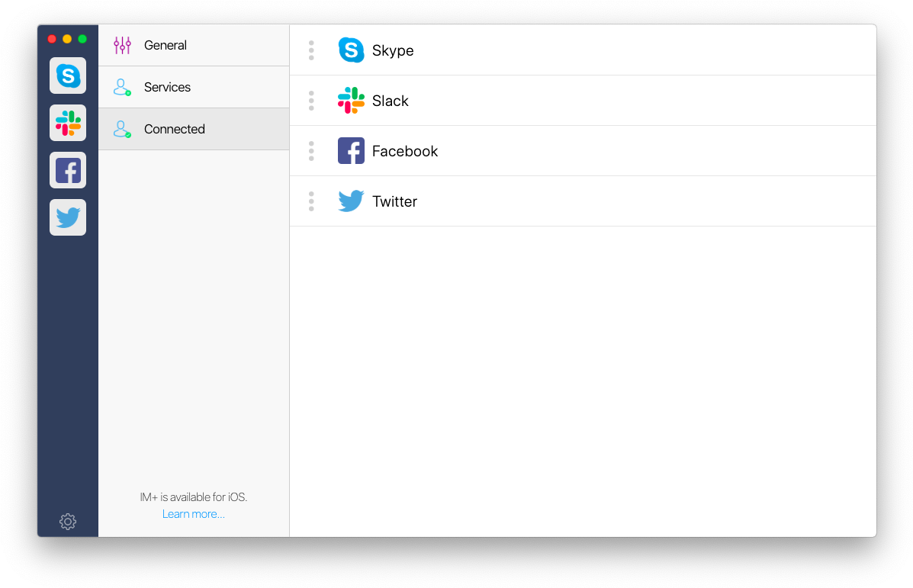Maximize window with green button
The width and height of the screenshot is (913, 588).
(82, 39)
